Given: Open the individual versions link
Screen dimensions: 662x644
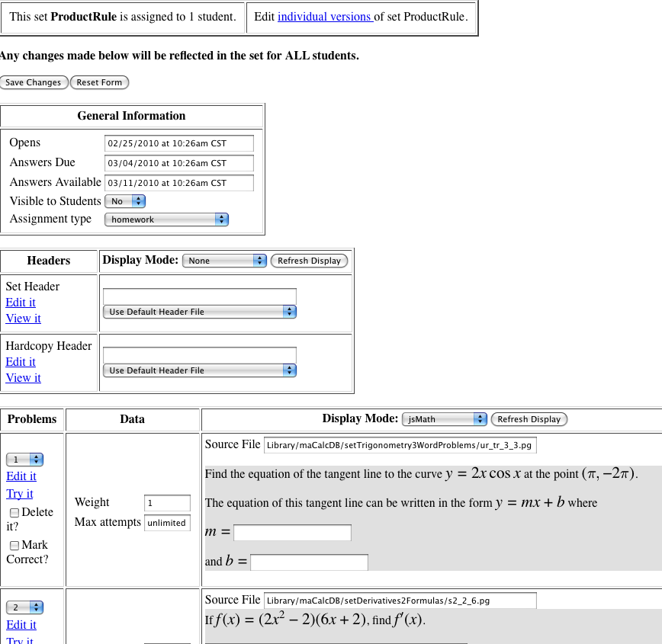Looking at the screenshot, I should point(325,17).
